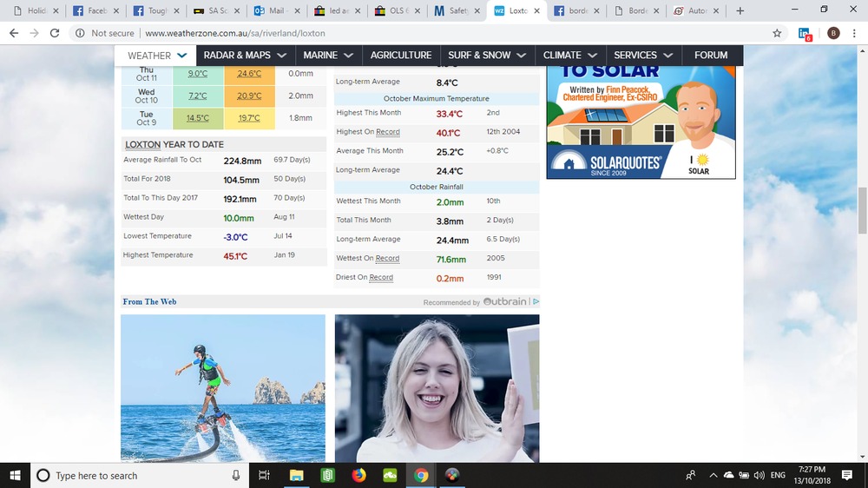
Task: Go to the Forum section
Action: (711, 55)
